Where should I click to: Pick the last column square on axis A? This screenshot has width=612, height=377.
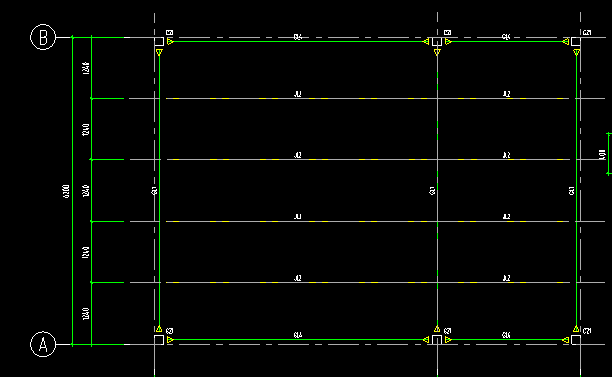click(576, 340)
